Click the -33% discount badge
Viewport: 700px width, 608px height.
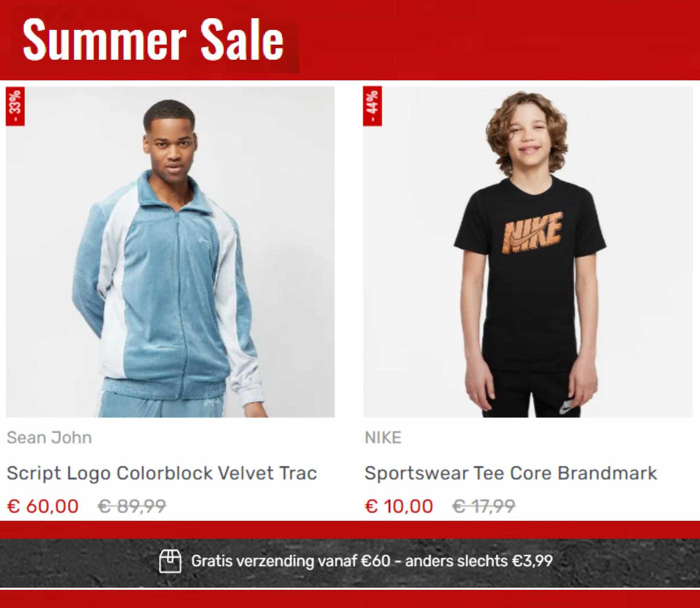coord(15,106)
